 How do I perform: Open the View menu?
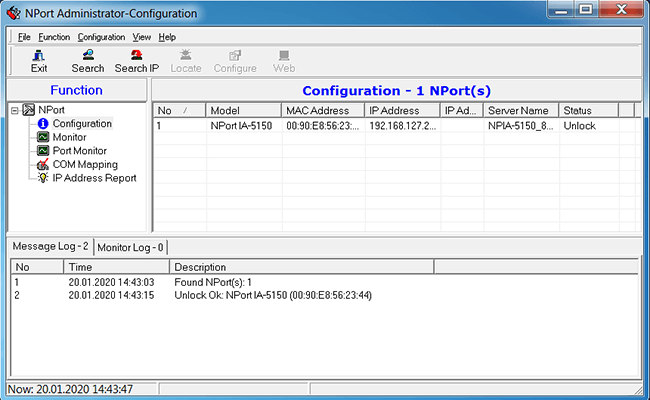click(x=141, y=37)
